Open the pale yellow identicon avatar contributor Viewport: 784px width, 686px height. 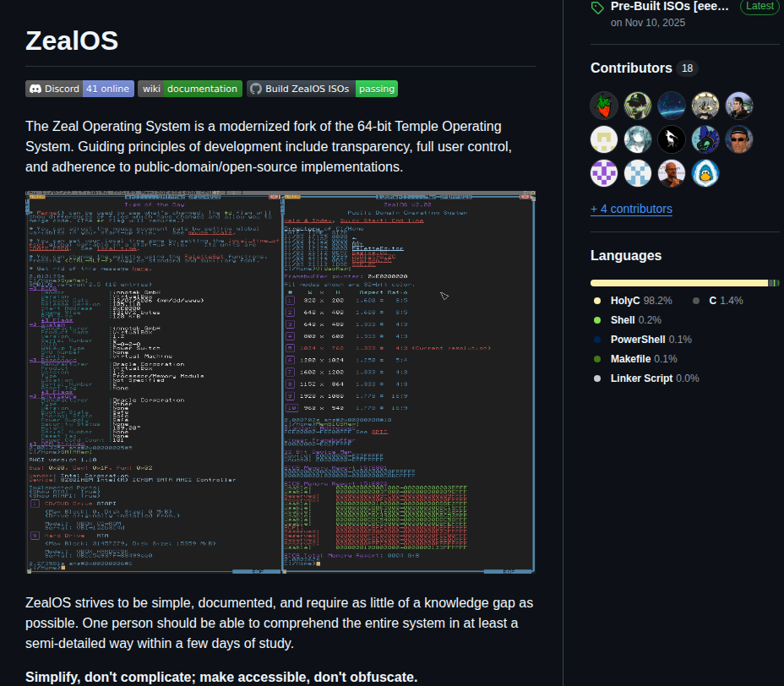pyautogui.click(x=604, y=139)
